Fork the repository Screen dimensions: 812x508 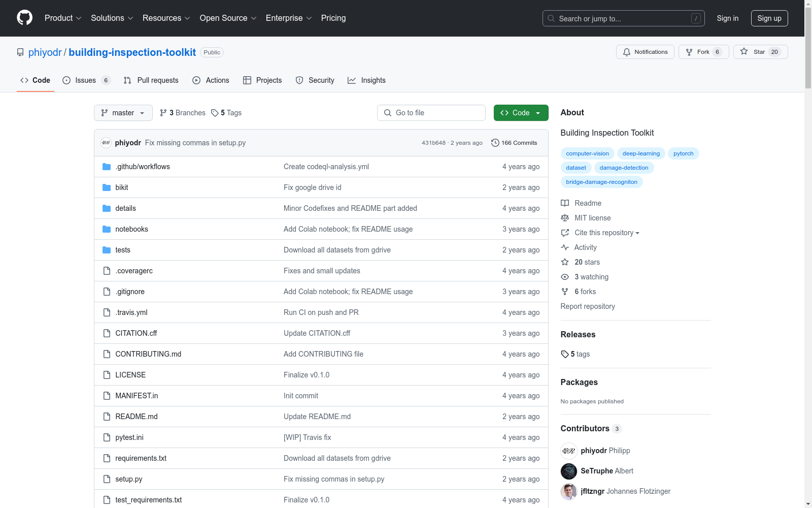pos(703,52)
